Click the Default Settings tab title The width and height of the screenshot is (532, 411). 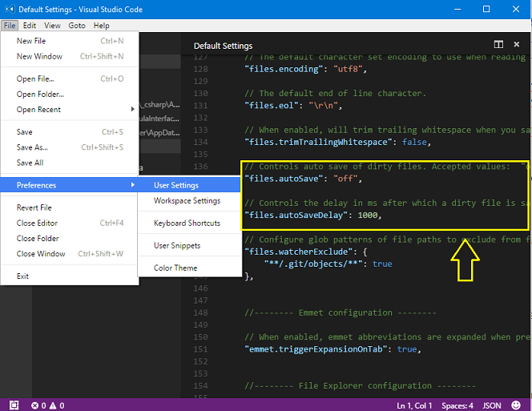pos(223,46)
